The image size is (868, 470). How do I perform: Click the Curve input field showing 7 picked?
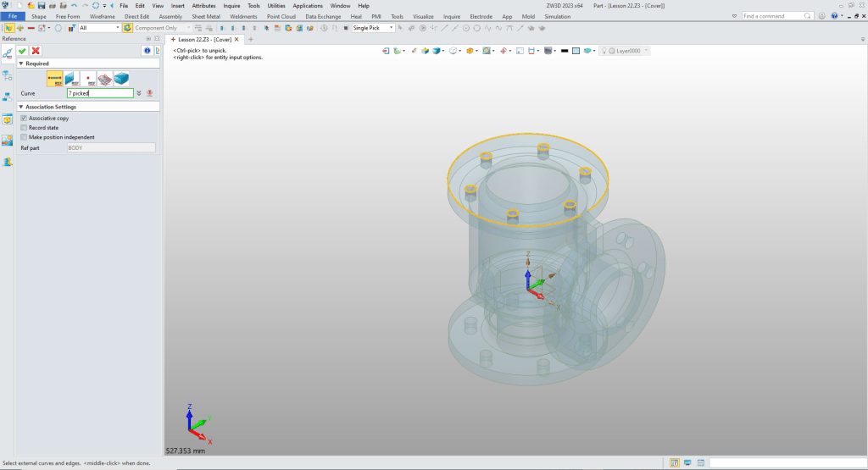[100, 93]
